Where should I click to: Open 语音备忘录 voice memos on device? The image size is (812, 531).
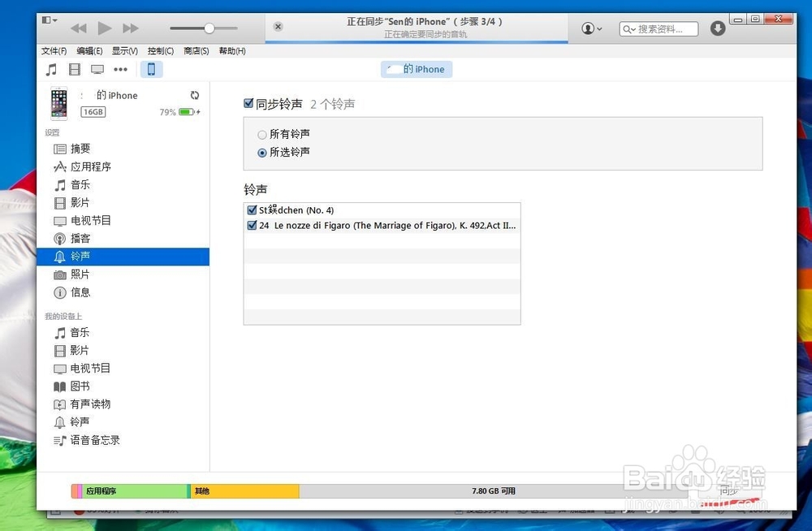123,440
